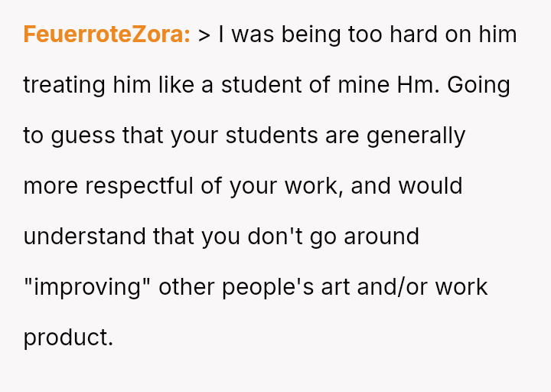Open FeuerroteZora's user profile link

coord(106,35)
